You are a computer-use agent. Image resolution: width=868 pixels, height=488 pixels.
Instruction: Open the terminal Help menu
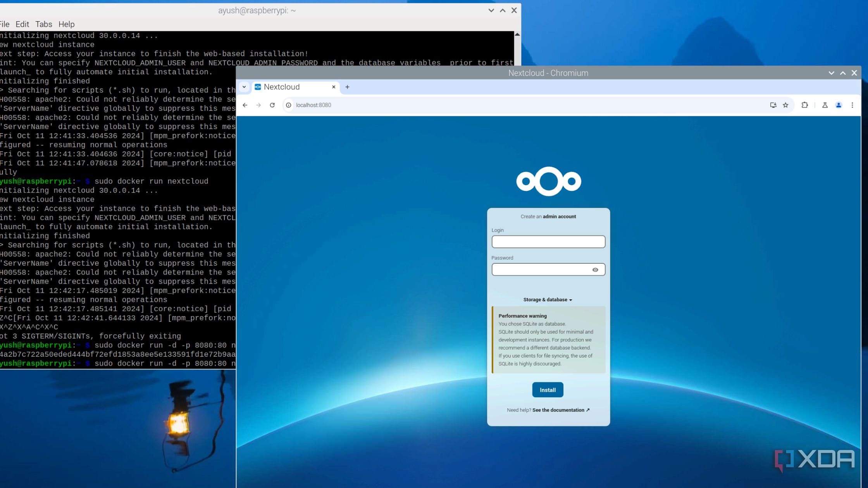click(x=66, y=24)
